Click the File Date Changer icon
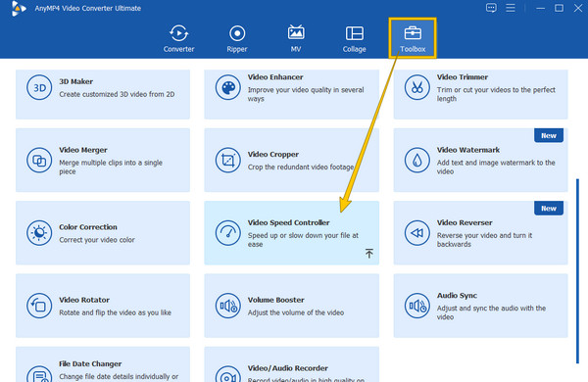This screenshot has width=588, height=382. click(x=39, y=374)
